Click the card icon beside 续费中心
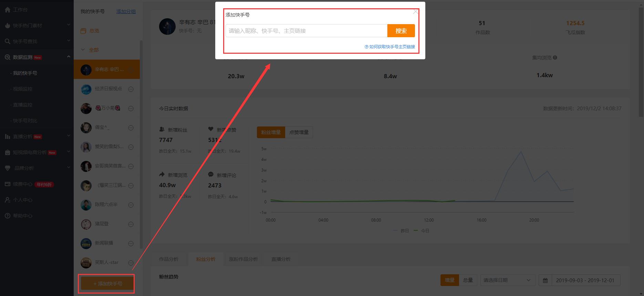644x296 pixels. [8, 184]
